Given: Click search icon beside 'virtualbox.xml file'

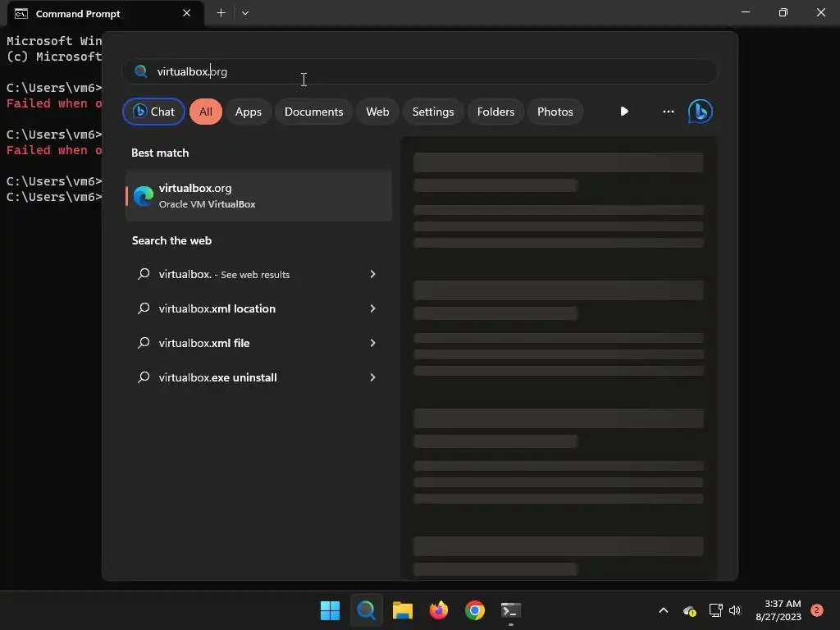Looking at the screenshot, I should tap(144, 343).
